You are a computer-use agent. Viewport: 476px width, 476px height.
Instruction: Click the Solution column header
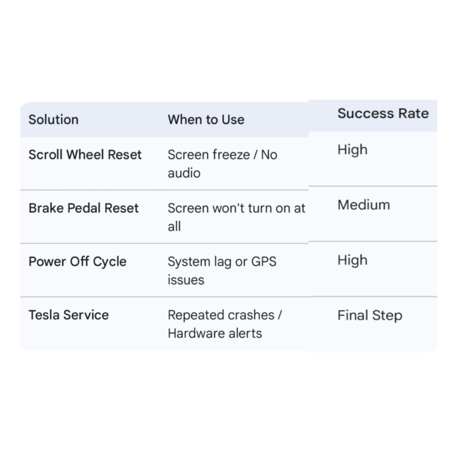53,119
